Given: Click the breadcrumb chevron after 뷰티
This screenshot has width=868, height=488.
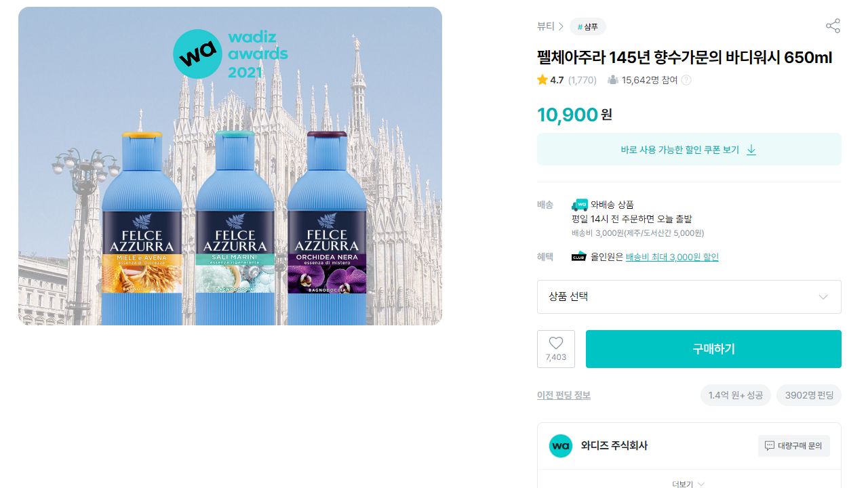Looking at the screenshot, I should point(561,26).
